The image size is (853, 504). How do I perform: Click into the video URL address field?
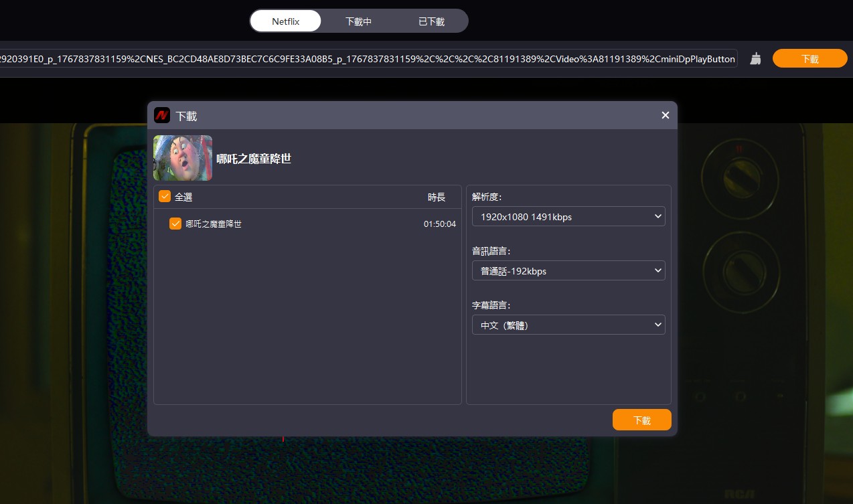tap(367, 59)
